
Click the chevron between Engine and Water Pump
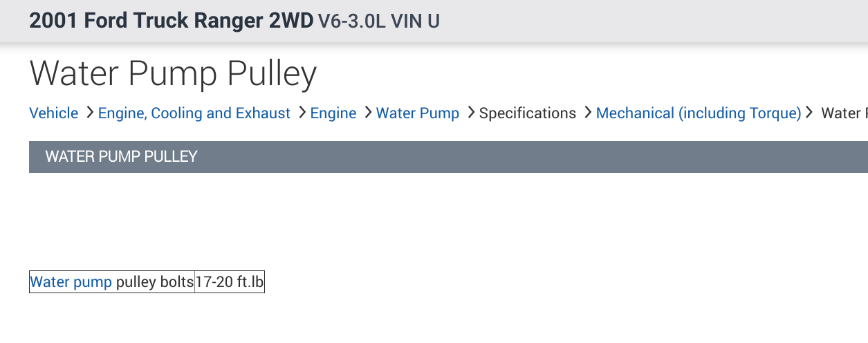[x=367, y=113]
